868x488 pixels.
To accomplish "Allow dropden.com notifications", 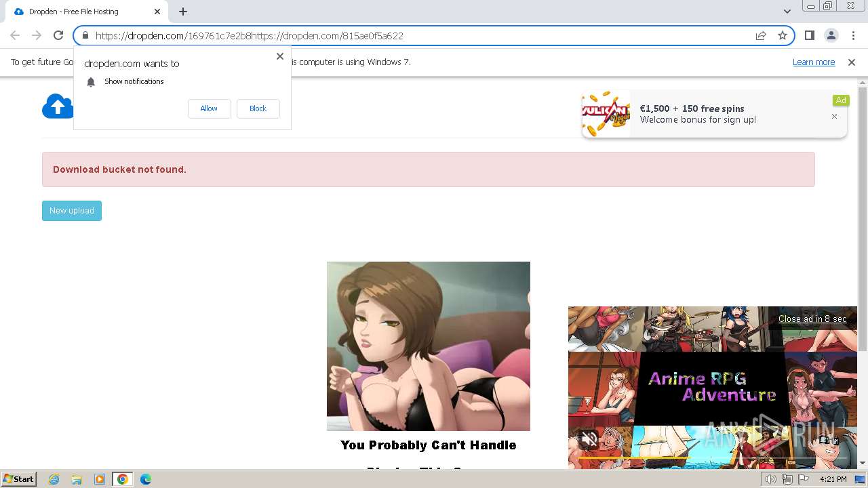I will (x=209, y=108).
